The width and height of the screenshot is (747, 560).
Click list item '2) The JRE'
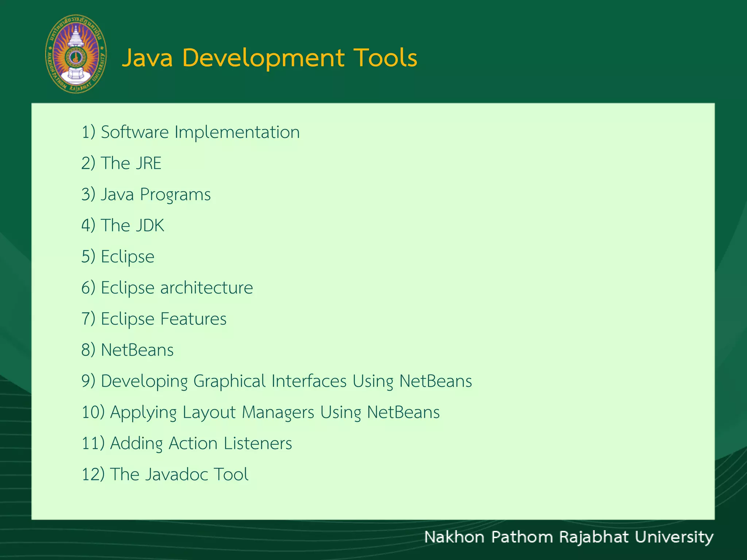click(x=121, y=163)
